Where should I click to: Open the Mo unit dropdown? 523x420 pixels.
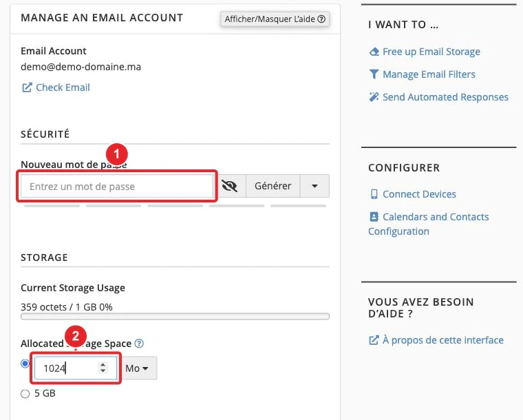click(x=137, y=368)
